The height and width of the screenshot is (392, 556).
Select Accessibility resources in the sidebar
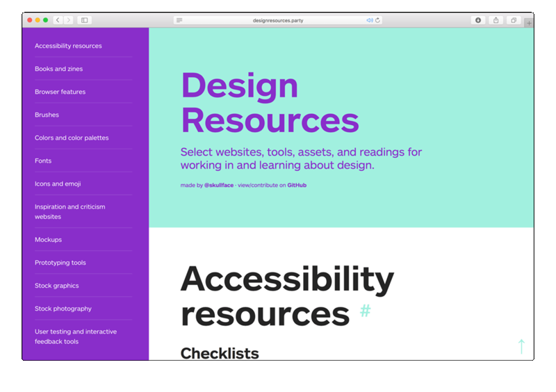(x=68, y=46)
